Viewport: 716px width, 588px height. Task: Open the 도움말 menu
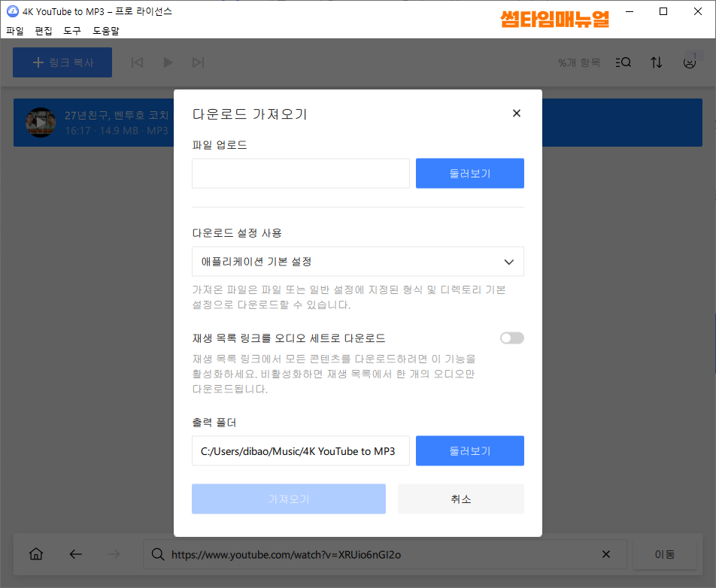pos(106,31)
